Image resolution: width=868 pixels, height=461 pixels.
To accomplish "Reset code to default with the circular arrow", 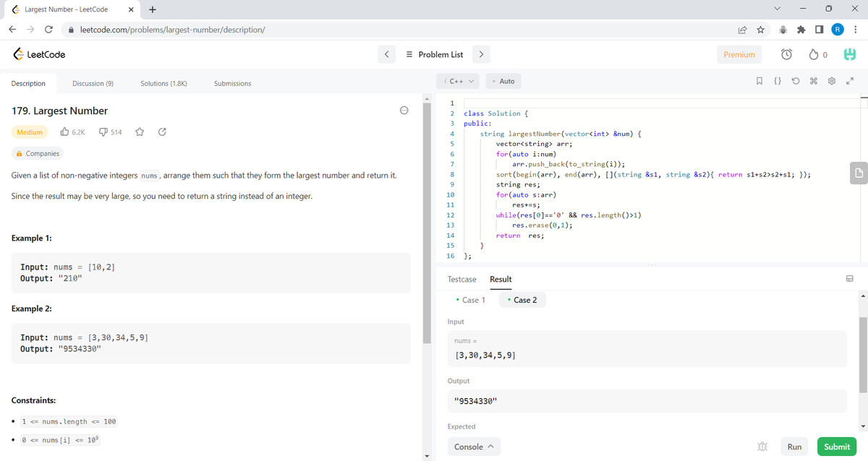I will pos(795,82).
